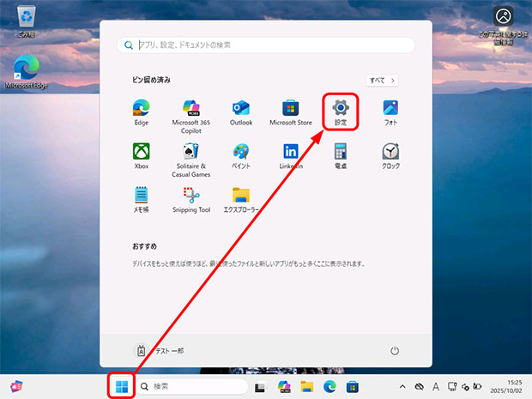Open the ペイント (Paint) app
532x399 pixels.
click(x=241, y=156)
